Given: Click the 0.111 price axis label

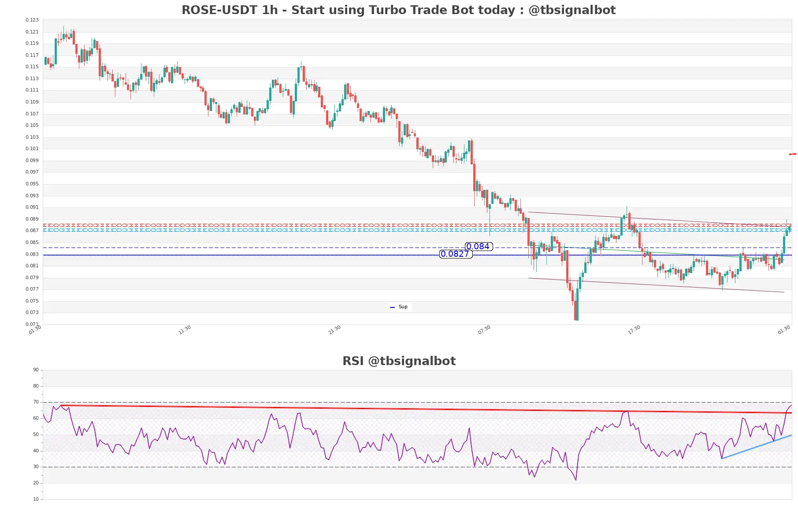Looking at the screenshot, I should (x=32, y=90).
